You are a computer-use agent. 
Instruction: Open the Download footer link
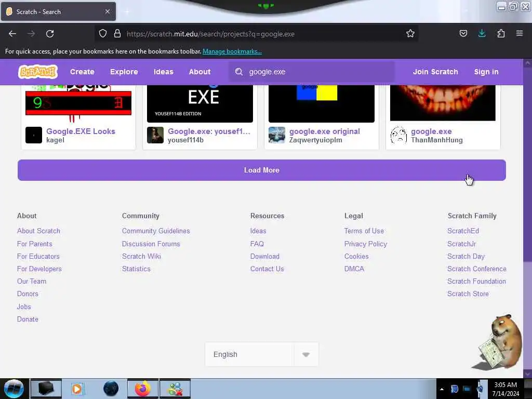pos(264,256)
